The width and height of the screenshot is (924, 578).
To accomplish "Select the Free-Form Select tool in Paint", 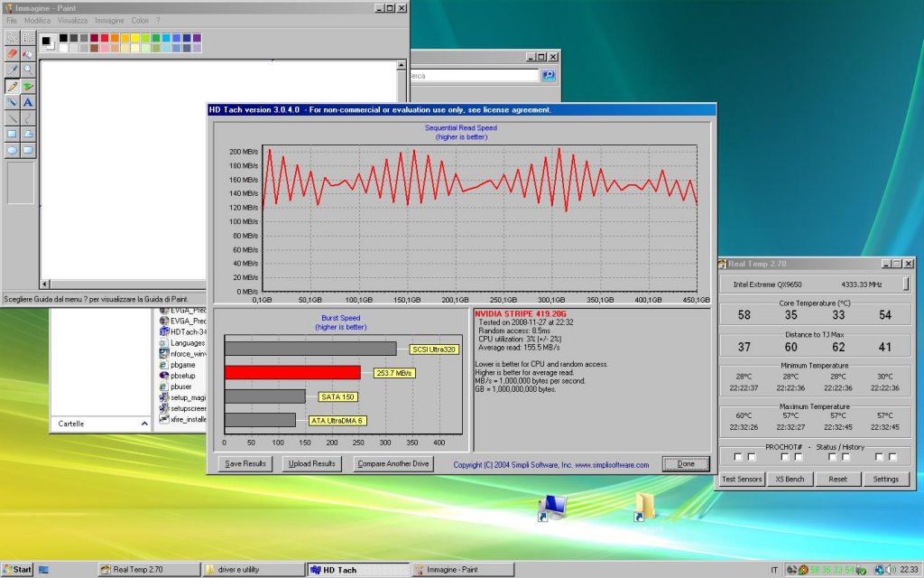I will coord(12,38).
